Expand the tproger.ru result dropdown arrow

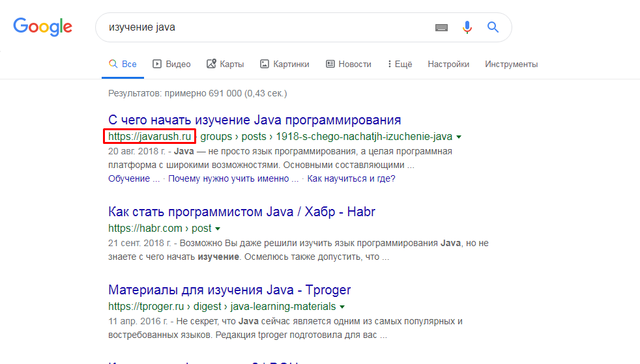coord(342,307)
